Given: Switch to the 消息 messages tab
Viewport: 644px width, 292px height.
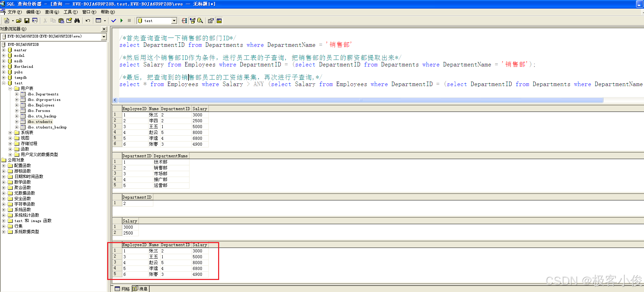Looking at the screenshot, I should [x=140, y=289].
